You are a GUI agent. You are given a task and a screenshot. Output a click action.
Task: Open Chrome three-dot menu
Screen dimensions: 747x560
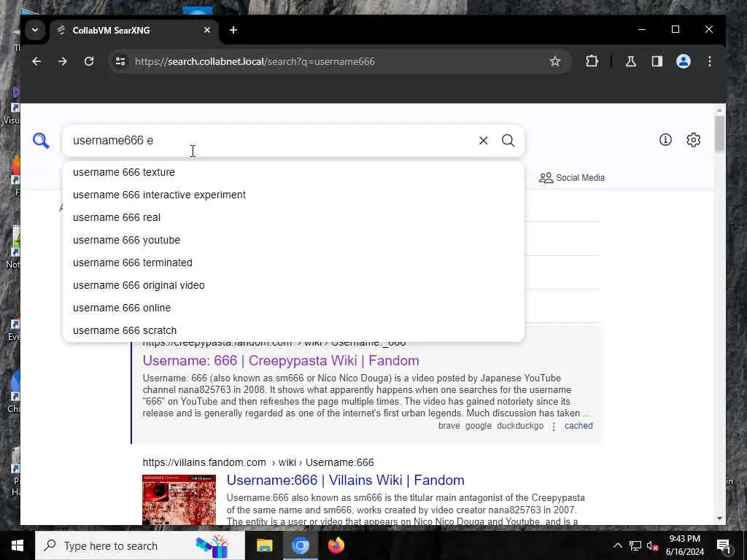709,61
